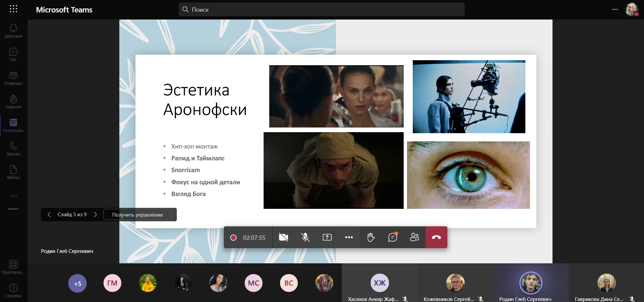Open the share screen tray
Viewport: 644px width, 302px height.
pos(327,237)
